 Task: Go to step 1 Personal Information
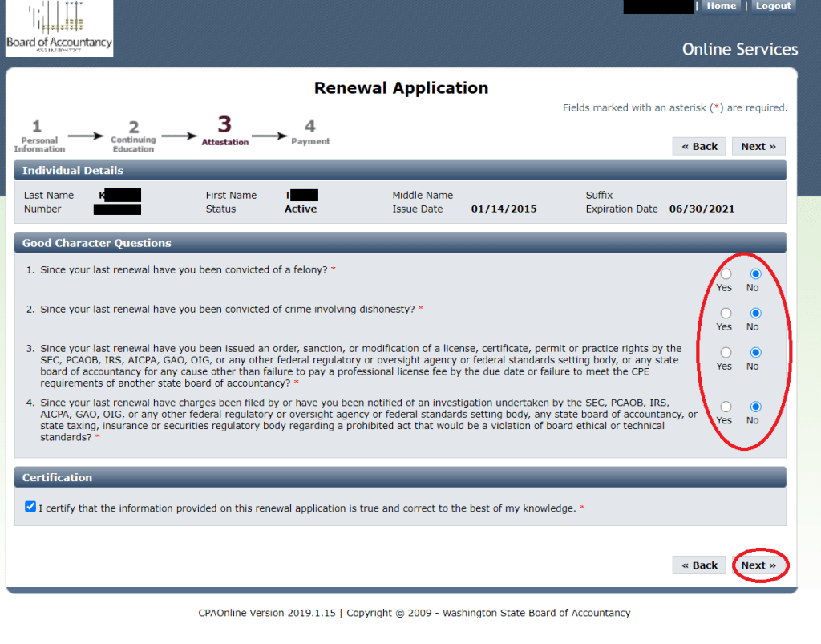tap(38, 136)
